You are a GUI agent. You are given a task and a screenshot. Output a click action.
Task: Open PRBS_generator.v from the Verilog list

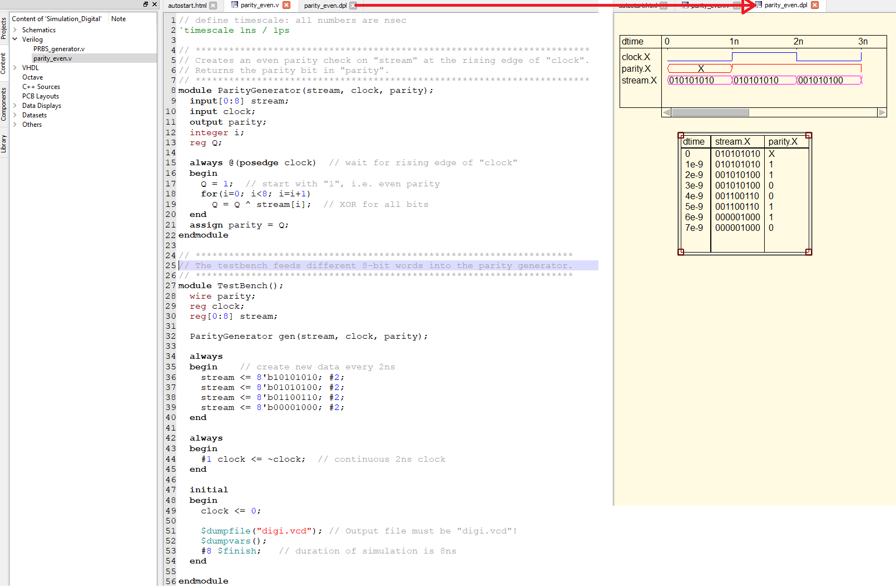59,49
